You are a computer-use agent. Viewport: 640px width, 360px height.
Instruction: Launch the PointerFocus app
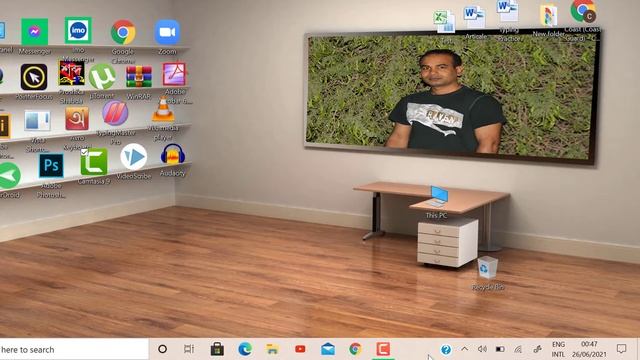coord(34,77)
